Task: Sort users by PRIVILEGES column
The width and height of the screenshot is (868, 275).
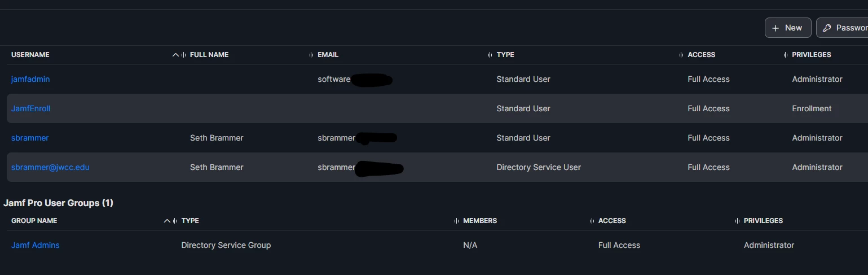Action: 812,55
